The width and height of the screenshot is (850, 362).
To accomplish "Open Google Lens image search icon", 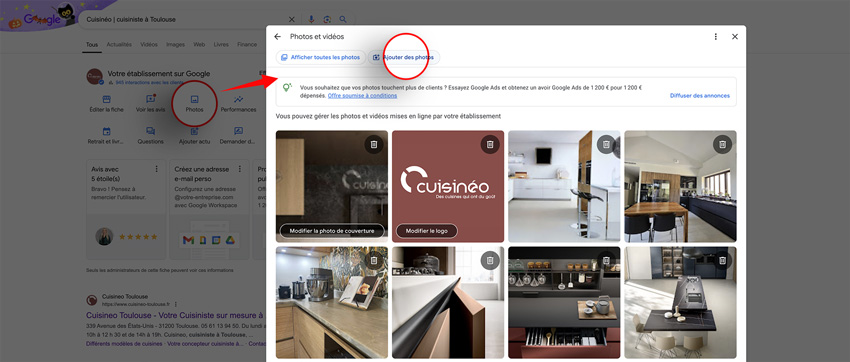I will click(x=327, y=20).
